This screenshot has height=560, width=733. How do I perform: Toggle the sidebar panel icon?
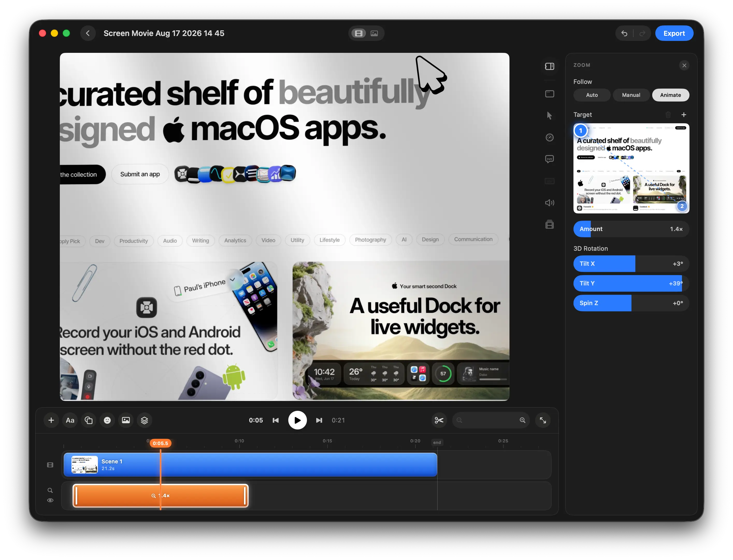click(550, 66)
